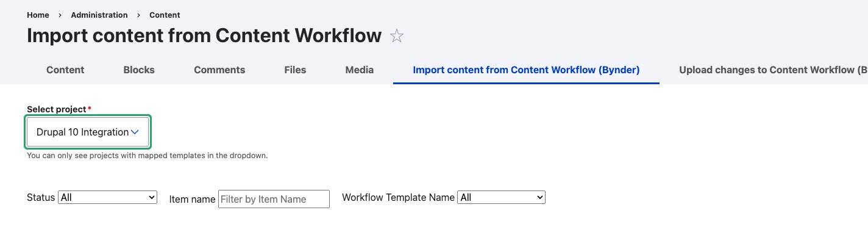
Task: Click the 'Import content from Content Workflow' heading
Action: [204, 35]
